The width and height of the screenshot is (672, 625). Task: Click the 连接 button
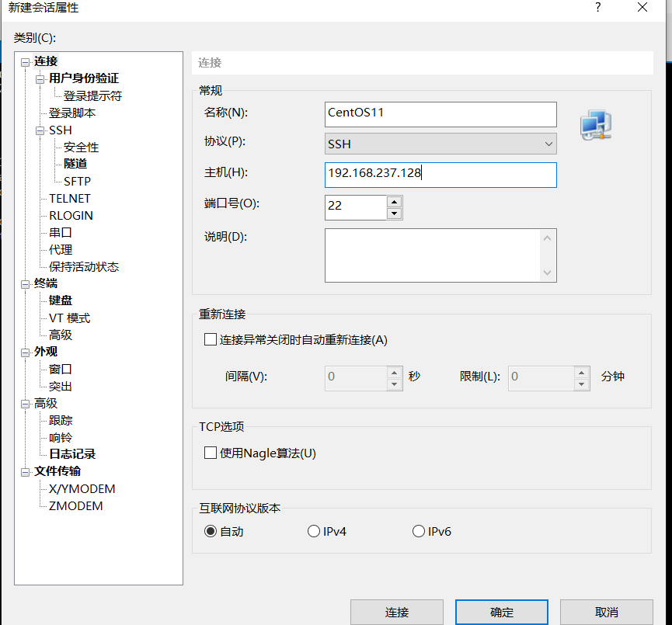click(397, 612)
